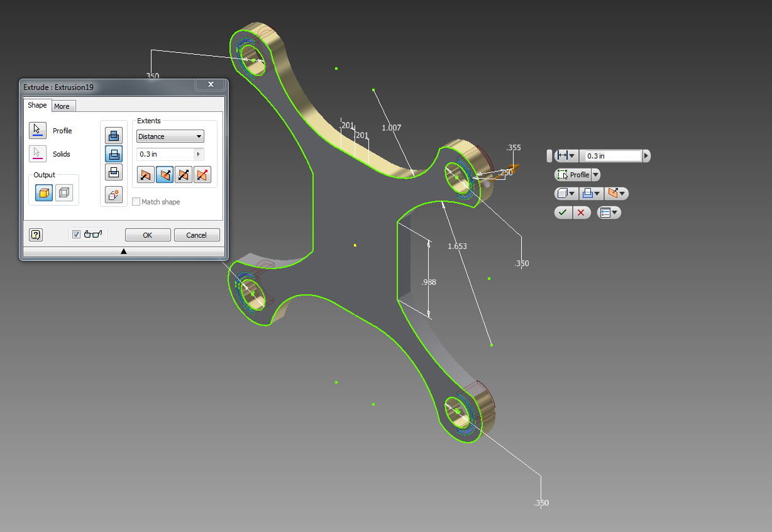Select the Cut operation icon
The height and width of the screenshot is (532, 772).
[114, 153]
